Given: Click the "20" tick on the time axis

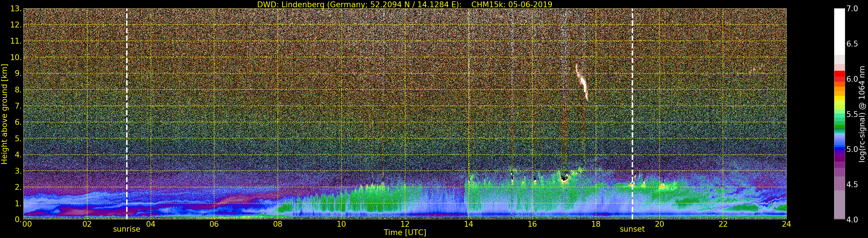Looking at the screenshot, I should [x=659, y=224].
